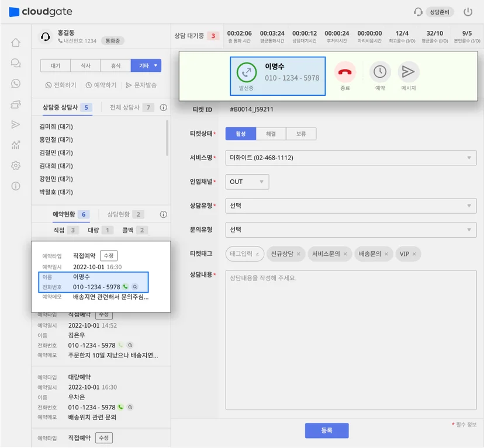Click 수정 button in 이명수 reservation
Viewport: 484px width, 448px height.
pyautogui.click(x=109, y=256)
